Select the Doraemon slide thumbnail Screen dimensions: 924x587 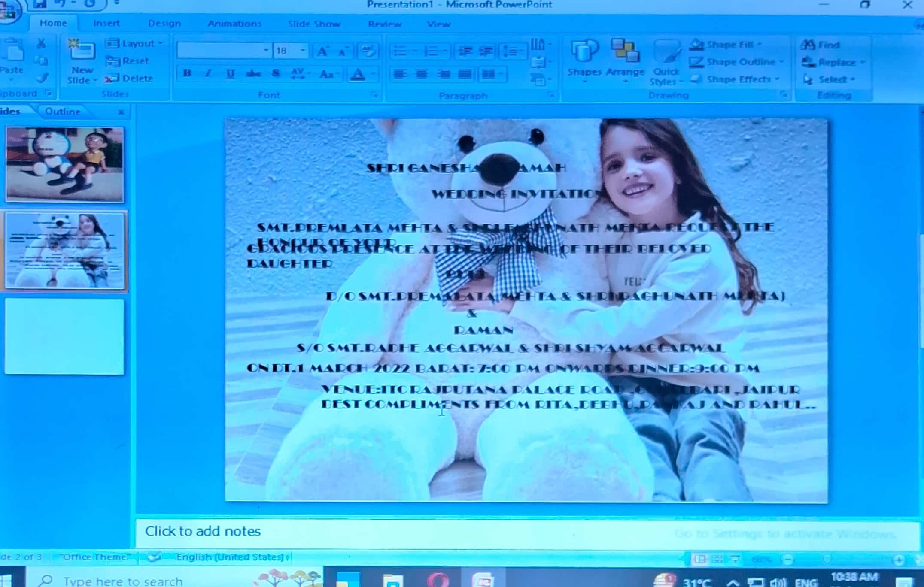[x=64, y=164]
